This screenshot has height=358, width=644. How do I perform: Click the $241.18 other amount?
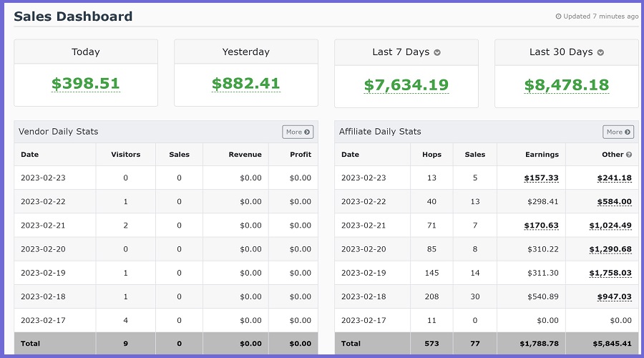[x=614, y=178]
